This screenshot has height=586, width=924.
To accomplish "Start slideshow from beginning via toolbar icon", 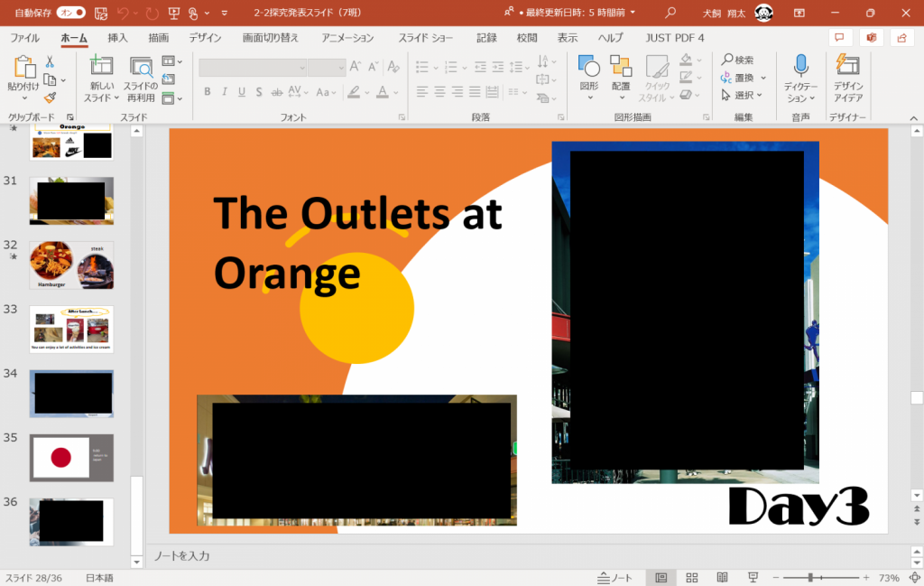I will click(173, 14).
